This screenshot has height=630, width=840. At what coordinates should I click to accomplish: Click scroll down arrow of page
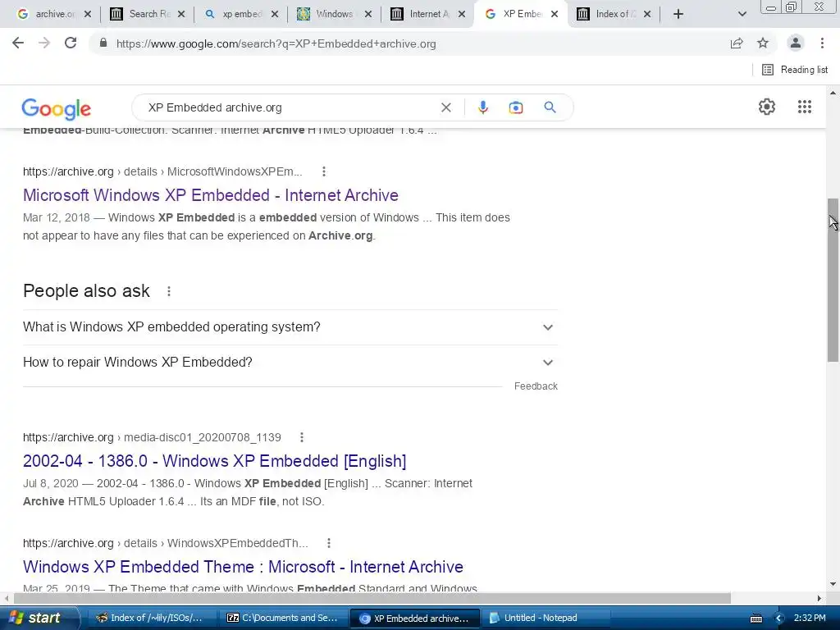click(x=833, y=584)
